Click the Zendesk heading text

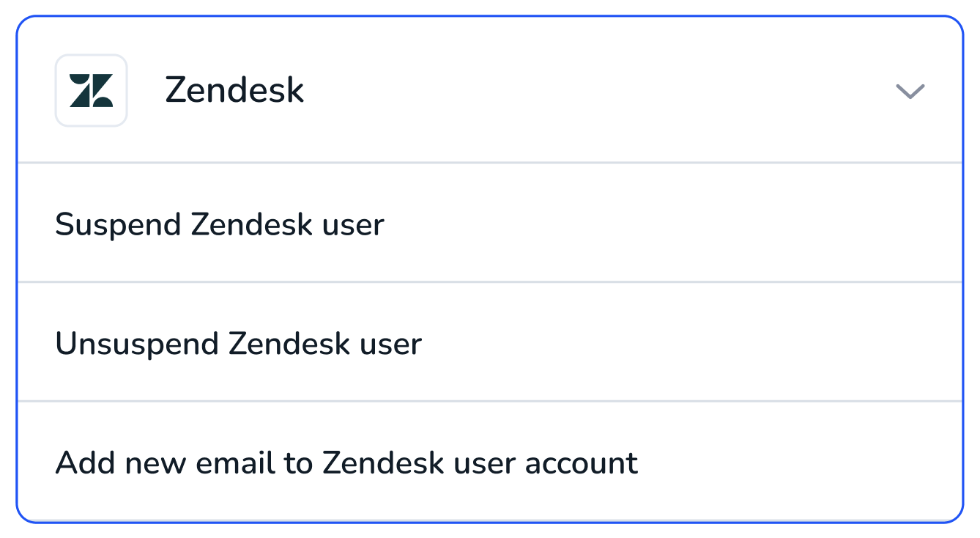coord(234,90)
